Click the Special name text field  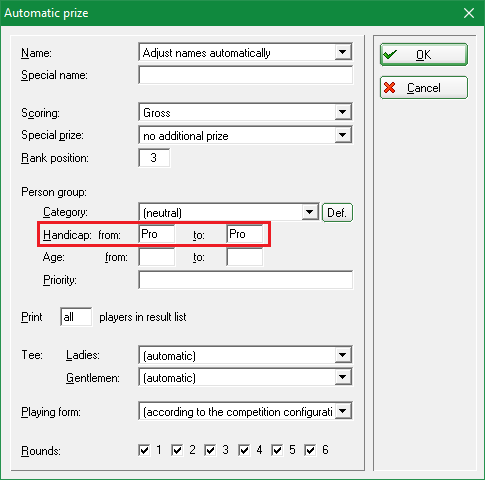tap(245, 75)
